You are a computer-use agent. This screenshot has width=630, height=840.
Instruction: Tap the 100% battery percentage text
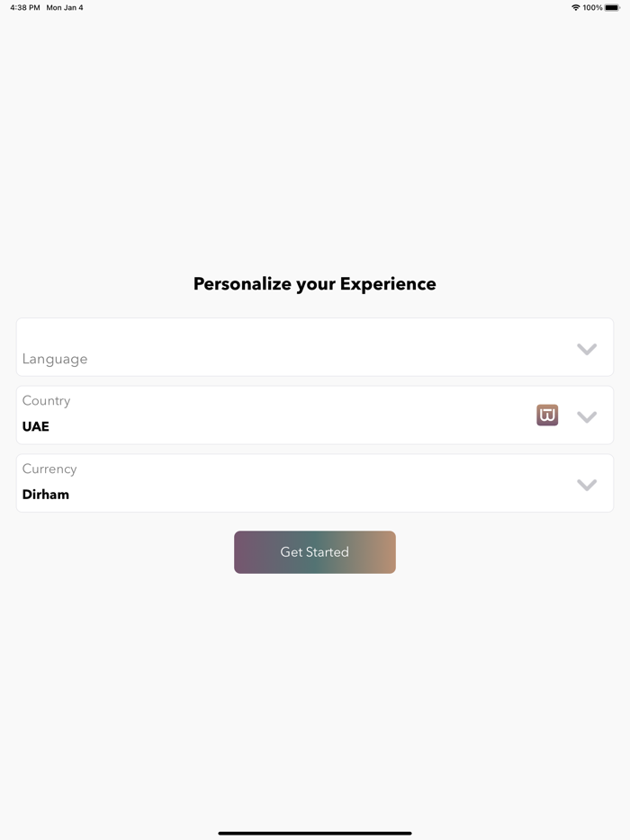pyautogui.click(x=592, y=7)
